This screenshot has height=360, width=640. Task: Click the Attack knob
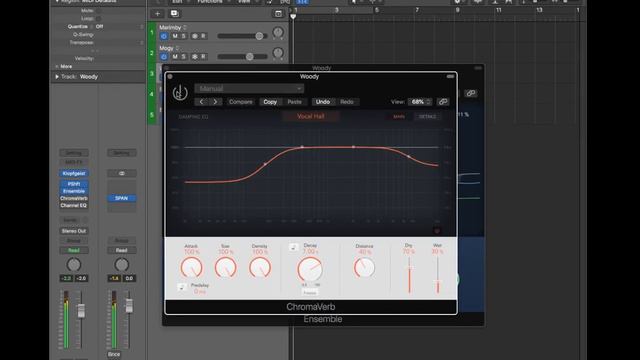191,268
